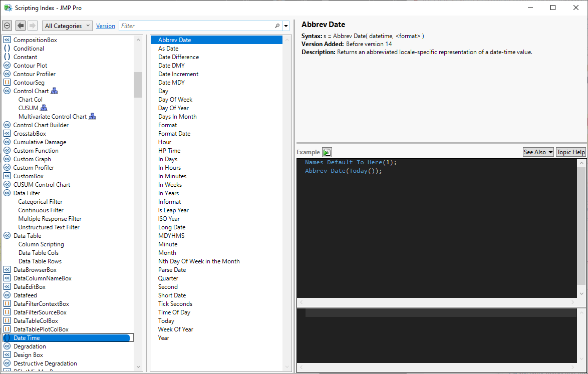This screenshot has width=588, height=374.
Task: Click the icon beside Contour Plot
Action: pyautogui.click(x=7, y=66)
